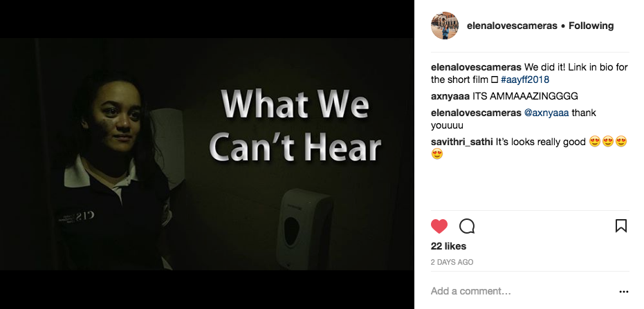This screenshot has width=644, height=309.
Task: Open elenalovescameras profile picture avatar
Action: coord(445,26)
